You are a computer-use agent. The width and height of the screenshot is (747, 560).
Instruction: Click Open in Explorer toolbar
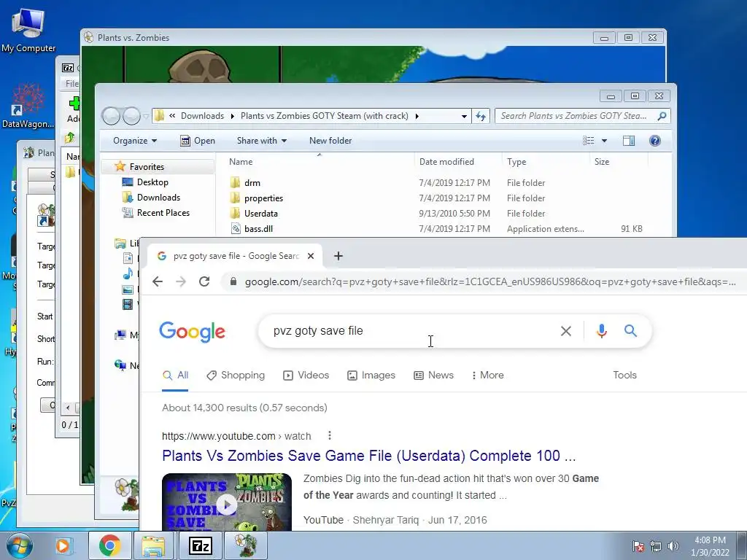pos(198,141)
